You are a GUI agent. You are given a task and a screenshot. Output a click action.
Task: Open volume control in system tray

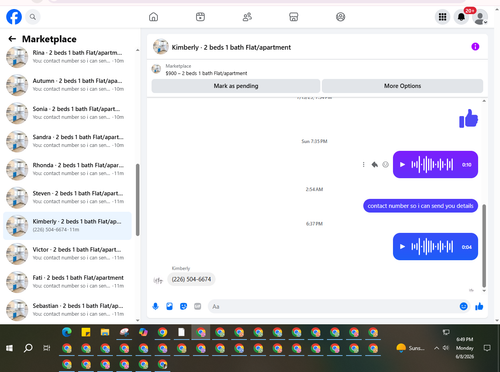click(446, 348)
